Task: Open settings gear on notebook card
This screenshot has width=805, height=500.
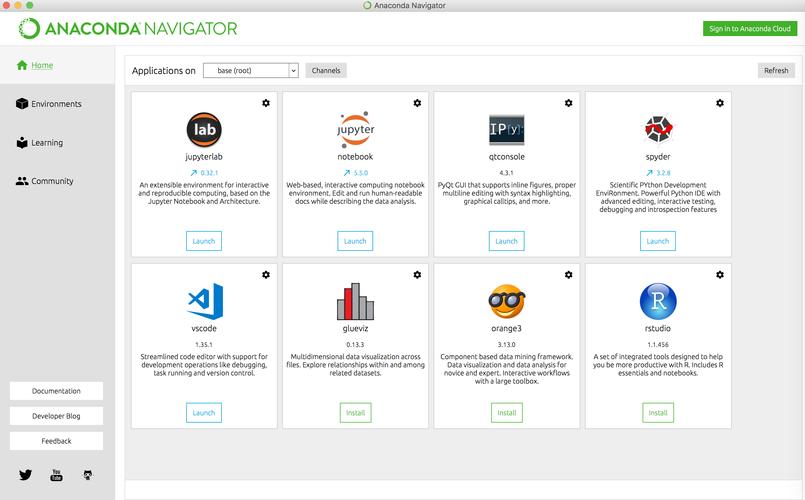Action: point(417,103)
